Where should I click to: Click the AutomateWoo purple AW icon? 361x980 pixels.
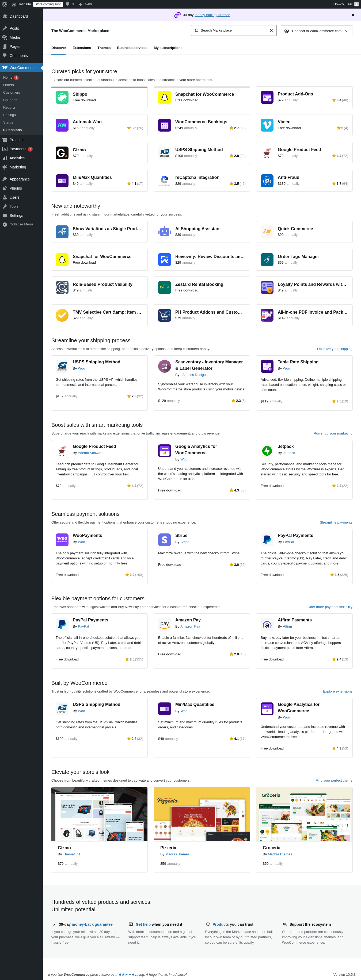pos(62,125)
